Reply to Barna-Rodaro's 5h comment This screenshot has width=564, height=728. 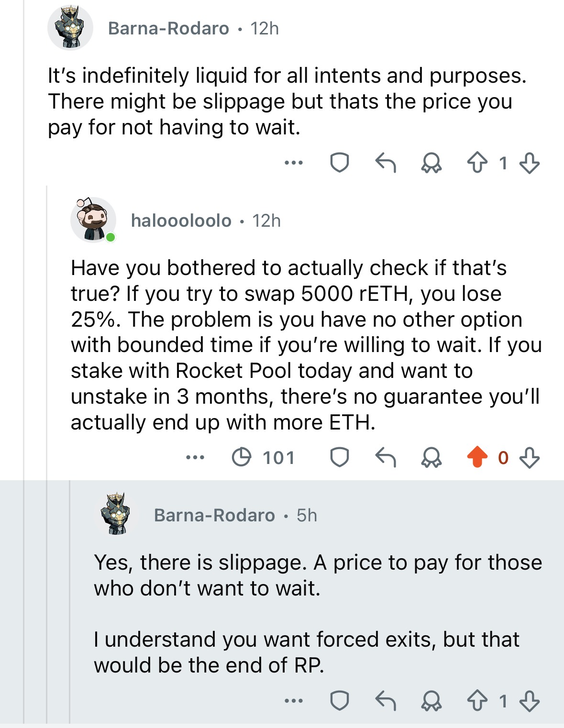[386, 701]
